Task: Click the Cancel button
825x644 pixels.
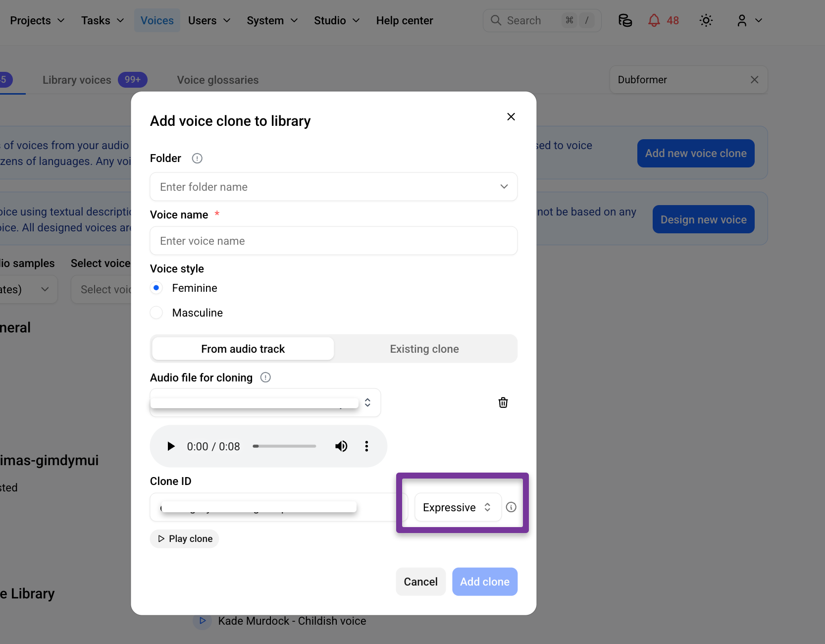Action: (x=420, y=582)
